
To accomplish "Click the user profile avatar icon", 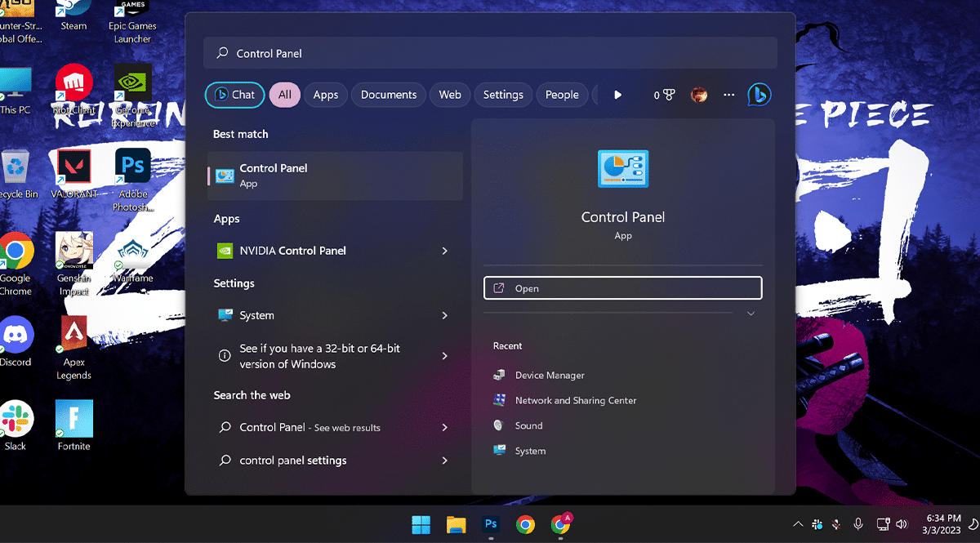I will point(699,95).
